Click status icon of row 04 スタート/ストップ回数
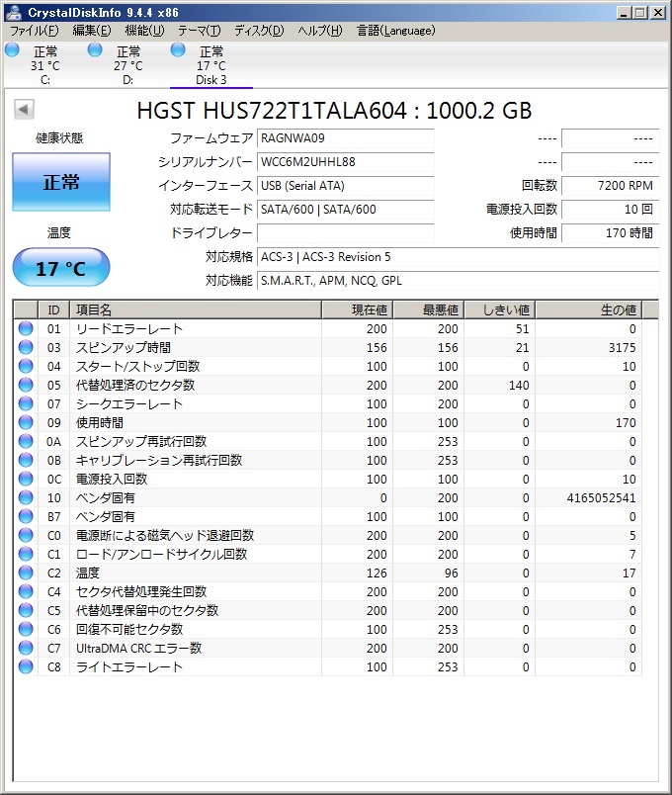 [26, 366]
